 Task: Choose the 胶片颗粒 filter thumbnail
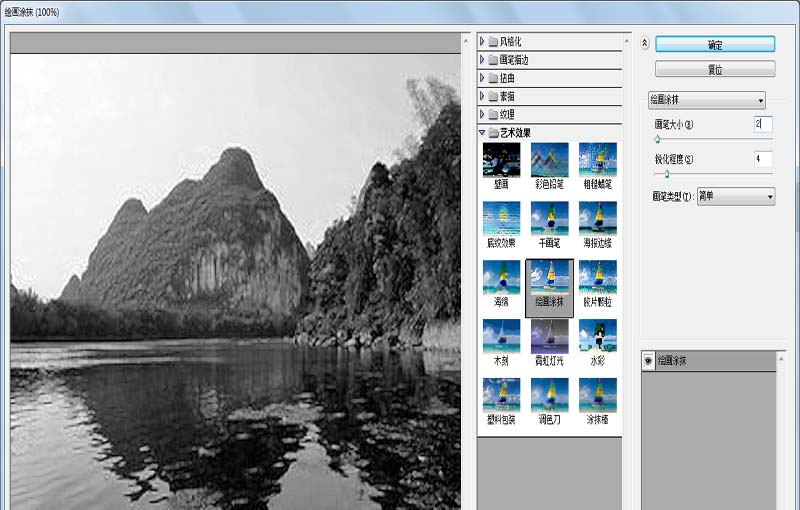click(x=597, y=278)
